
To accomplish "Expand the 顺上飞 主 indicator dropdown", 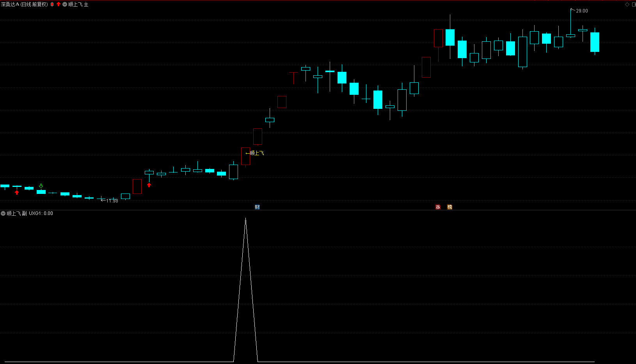I will coord(65,4).
